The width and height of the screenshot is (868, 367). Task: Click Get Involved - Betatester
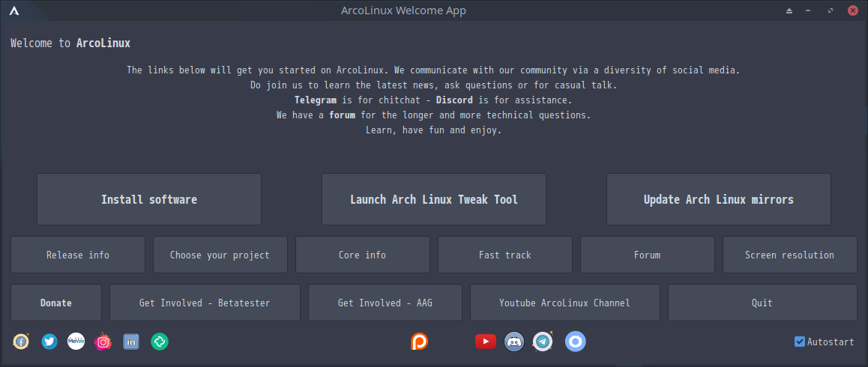click(205, 303)
